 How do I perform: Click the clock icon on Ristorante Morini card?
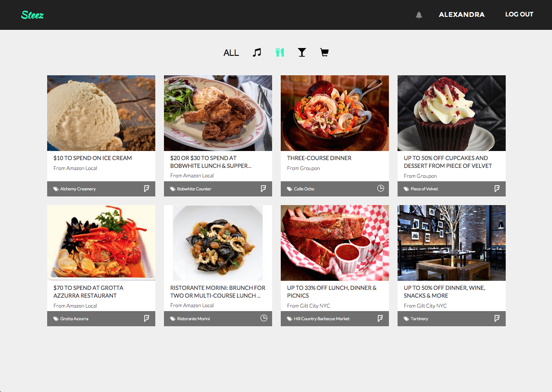click(264, 318)
